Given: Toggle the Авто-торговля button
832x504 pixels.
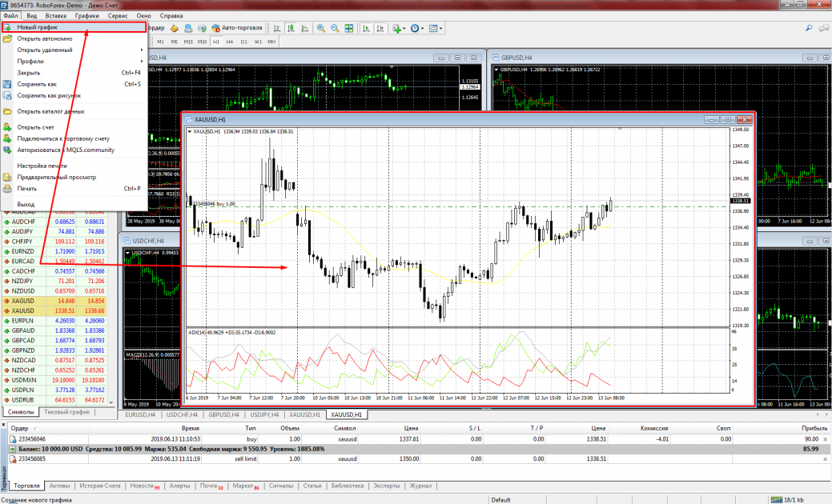Looking at the screenshot, I should pyautogui.click(x=237, y=28).
